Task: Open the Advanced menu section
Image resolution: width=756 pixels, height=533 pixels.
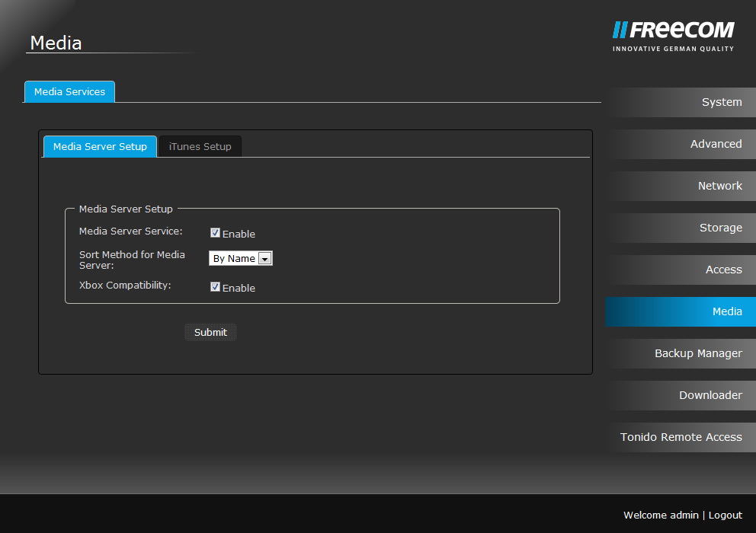Action: [x=681, y=144]
